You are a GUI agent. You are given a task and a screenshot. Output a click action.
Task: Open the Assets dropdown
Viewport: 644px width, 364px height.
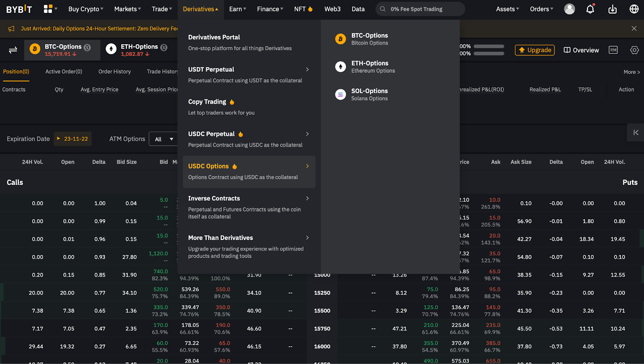pyautogui.click(x=508, y=9)
